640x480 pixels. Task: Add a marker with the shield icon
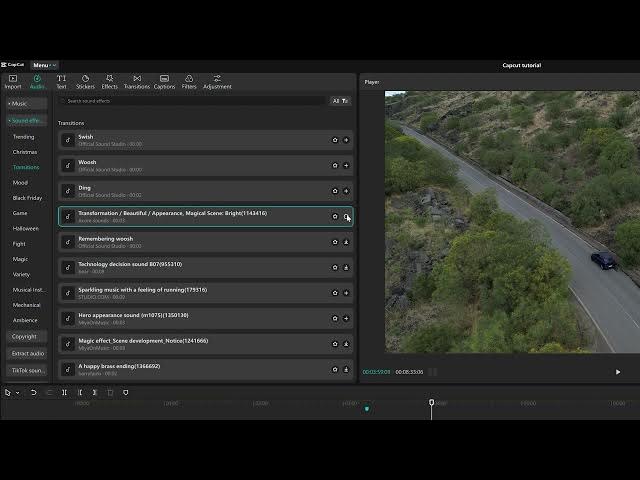(x=126, y=393)
